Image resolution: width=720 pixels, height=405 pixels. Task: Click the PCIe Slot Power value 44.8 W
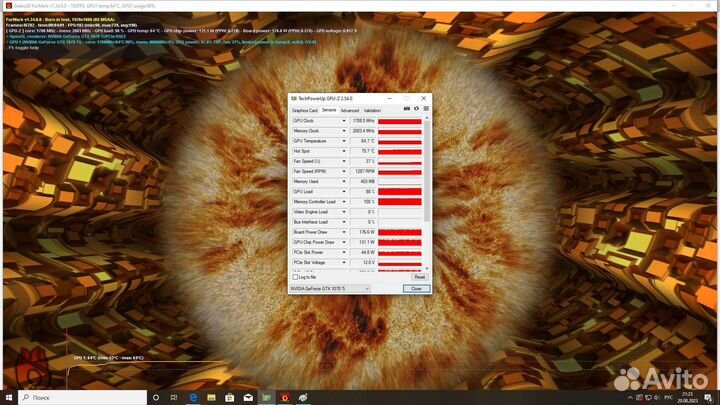coord(363,252)
